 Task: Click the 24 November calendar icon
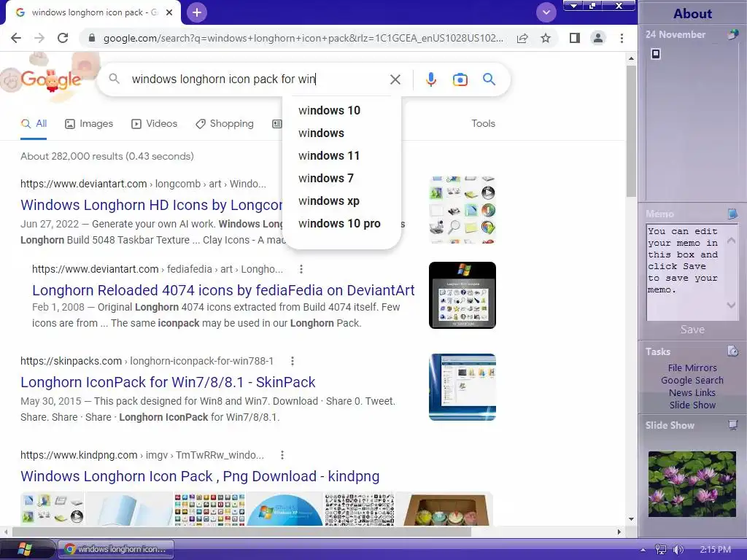(x=732, y=35)
